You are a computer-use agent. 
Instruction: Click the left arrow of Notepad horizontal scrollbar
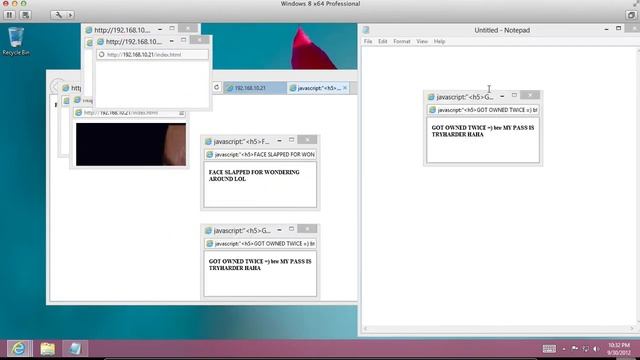(x=365, y=329)
